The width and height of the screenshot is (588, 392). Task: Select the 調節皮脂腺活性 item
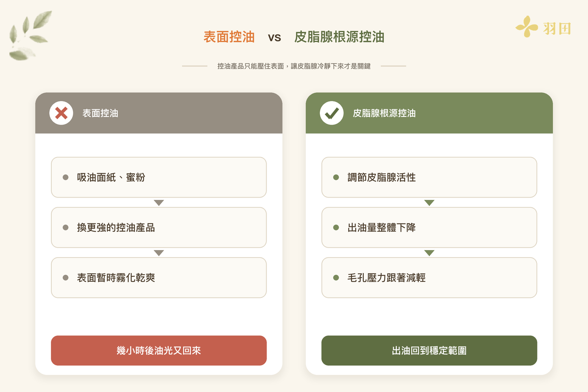(x=429, y=177)
